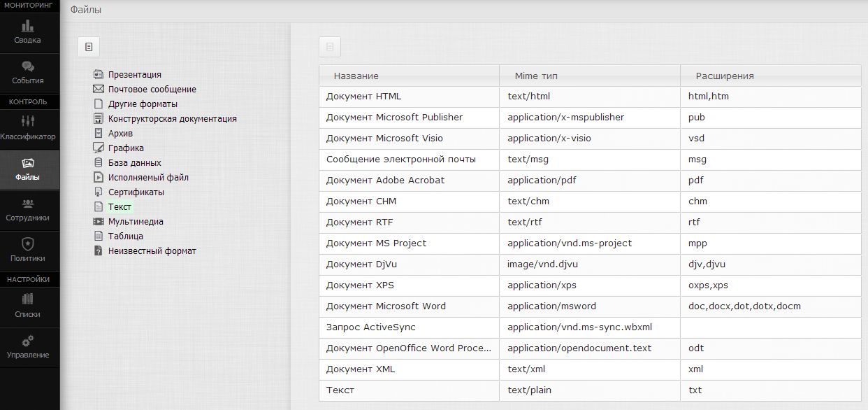868x410 pixels.
Task: Choose Конструкторская документация in the tree
Action: pyautogui.click(x=172, y=119)
